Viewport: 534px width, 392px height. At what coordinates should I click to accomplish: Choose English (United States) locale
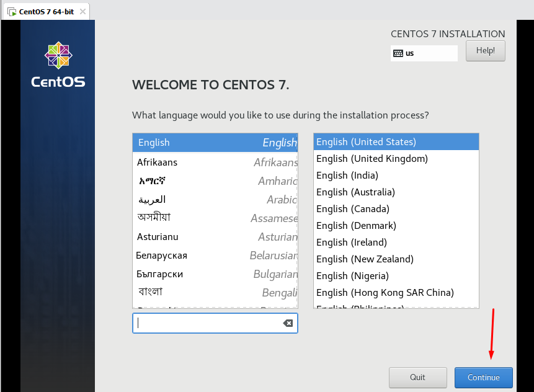tap(396, 141)
